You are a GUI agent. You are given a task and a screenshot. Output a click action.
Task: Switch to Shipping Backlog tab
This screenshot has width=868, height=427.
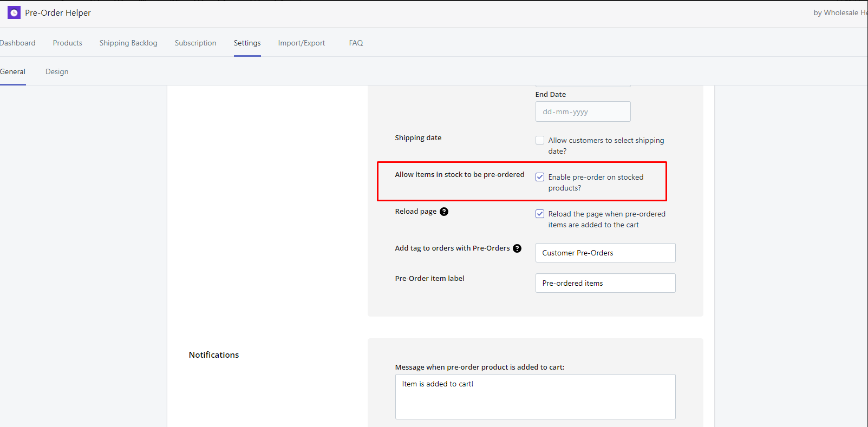[128, 43]
